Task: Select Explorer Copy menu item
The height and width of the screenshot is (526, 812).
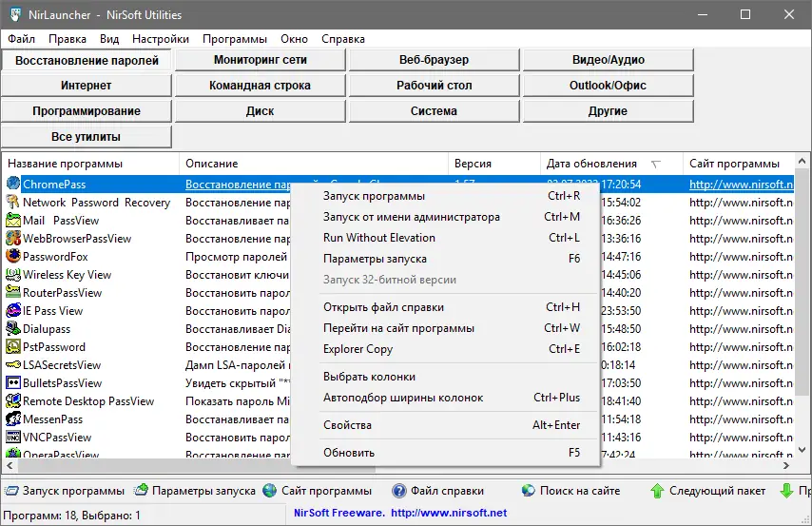Action: (445, 349)
